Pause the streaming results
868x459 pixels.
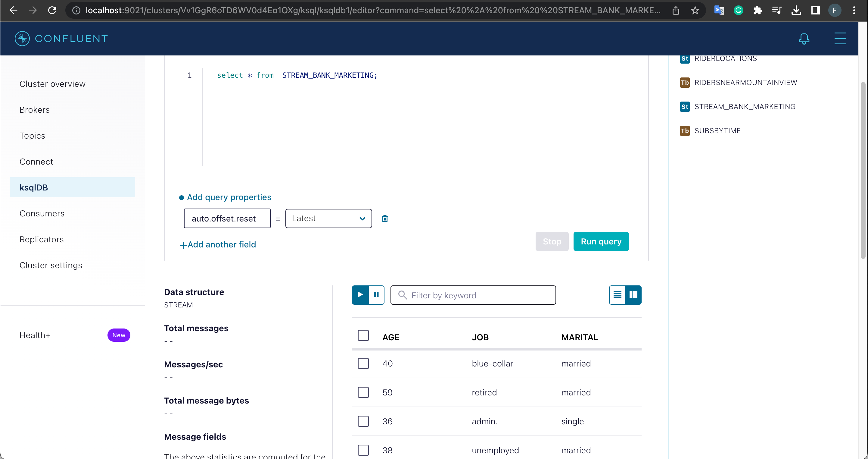click(376, 295)
